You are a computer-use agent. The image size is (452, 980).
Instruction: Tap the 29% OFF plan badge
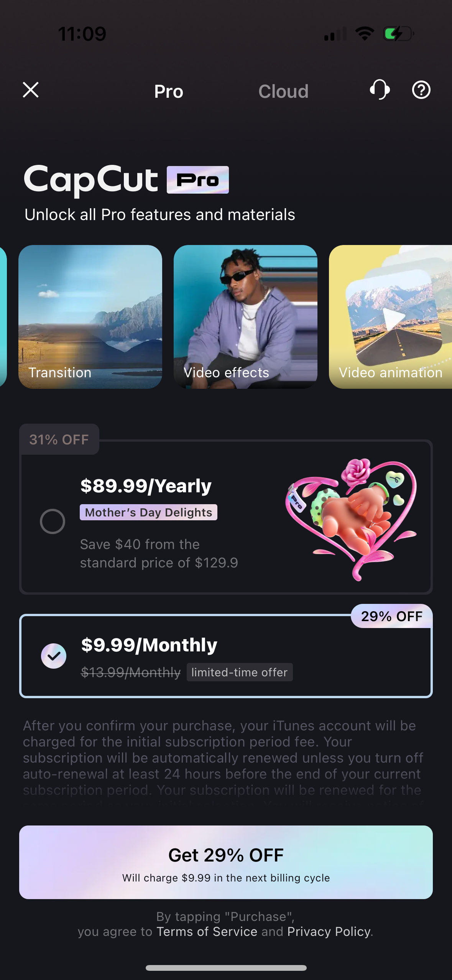point(392,616)
